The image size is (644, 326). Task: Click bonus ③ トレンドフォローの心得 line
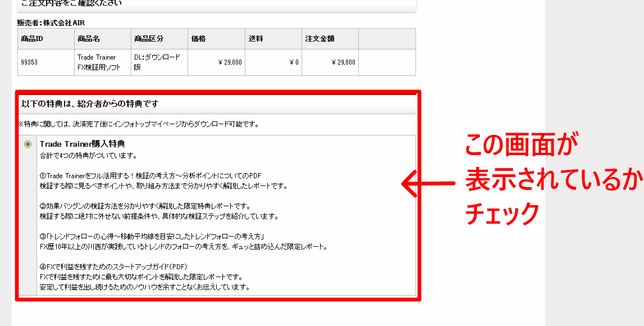point(152,237)
